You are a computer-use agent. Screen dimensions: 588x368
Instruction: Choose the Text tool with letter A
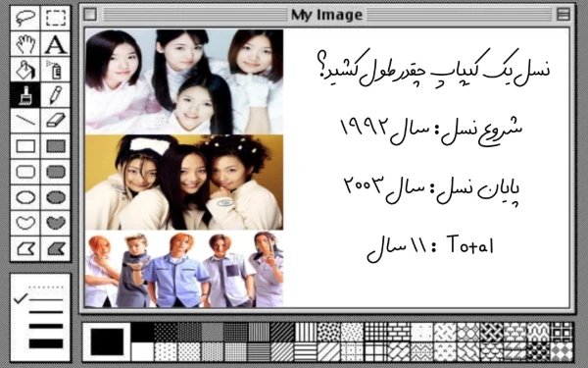56,43
